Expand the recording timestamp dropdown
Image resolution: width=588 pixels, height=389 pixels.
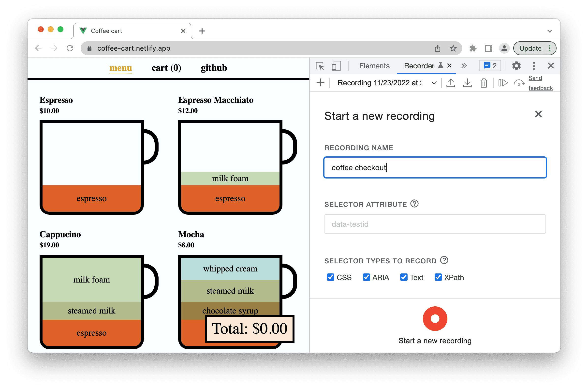pyautogui.click(x=434, y=83)
